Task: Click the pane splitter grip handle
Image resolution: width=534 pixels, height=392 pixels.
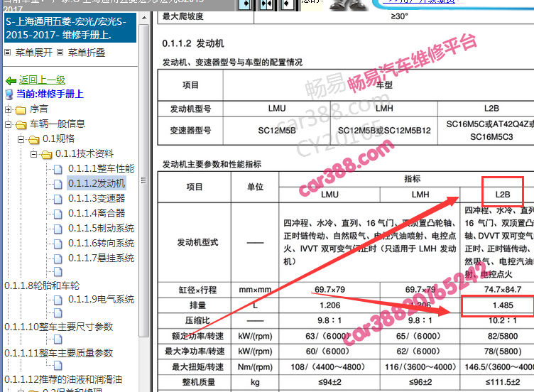Action: [x=143, y=180]
